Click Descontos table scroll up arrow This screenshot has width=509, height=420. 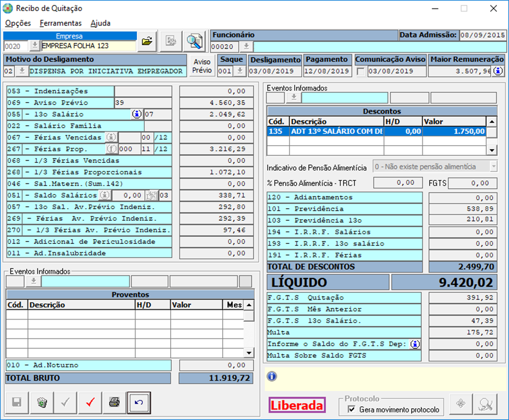click(492, 122)
